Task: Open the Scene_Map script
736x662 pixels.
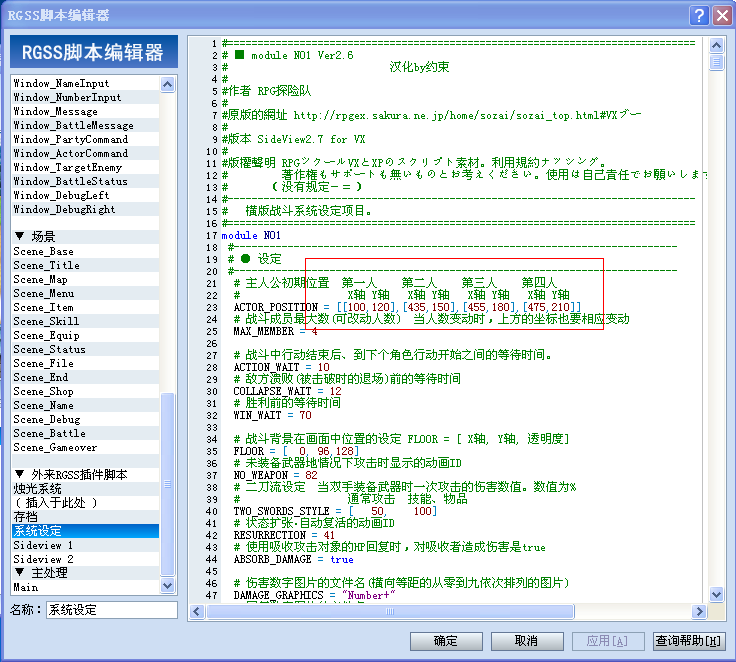Action: [x=85, y=279]
